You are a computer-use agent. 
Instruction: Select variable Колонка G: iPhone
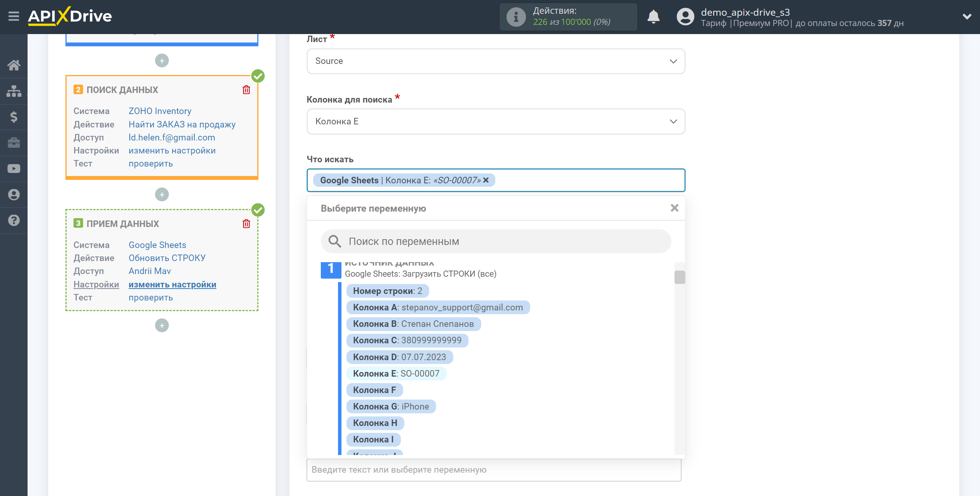[x=391, y=406]
